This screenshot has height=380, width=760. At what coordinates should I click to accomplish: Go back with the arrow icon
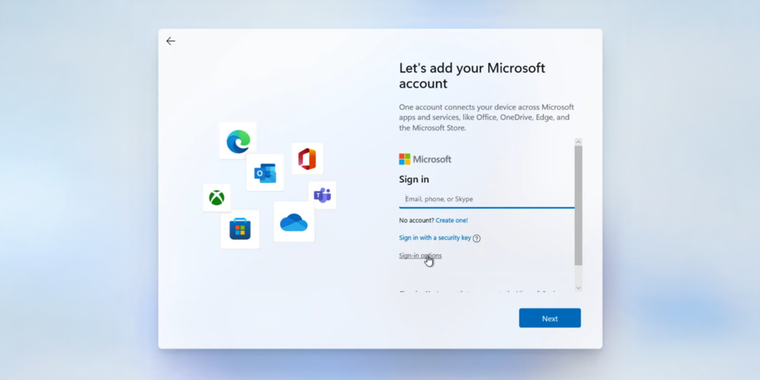(x=170, y=41)
